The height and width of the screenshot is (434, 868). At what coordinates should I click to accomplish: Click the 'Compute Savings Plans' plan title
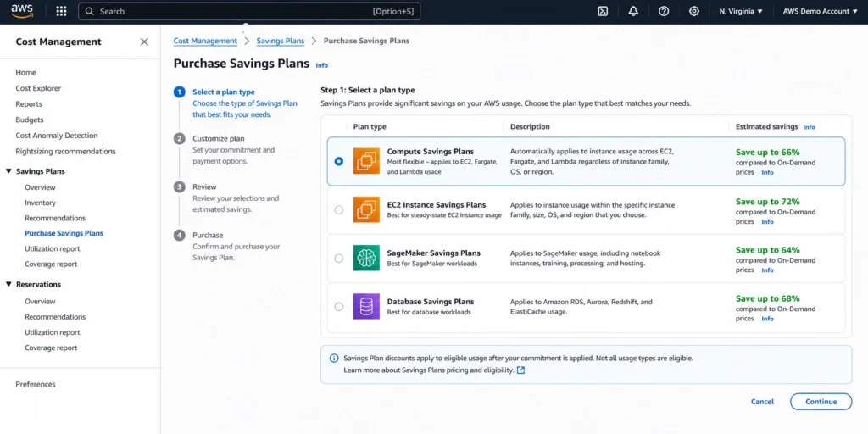pos(430,152)
